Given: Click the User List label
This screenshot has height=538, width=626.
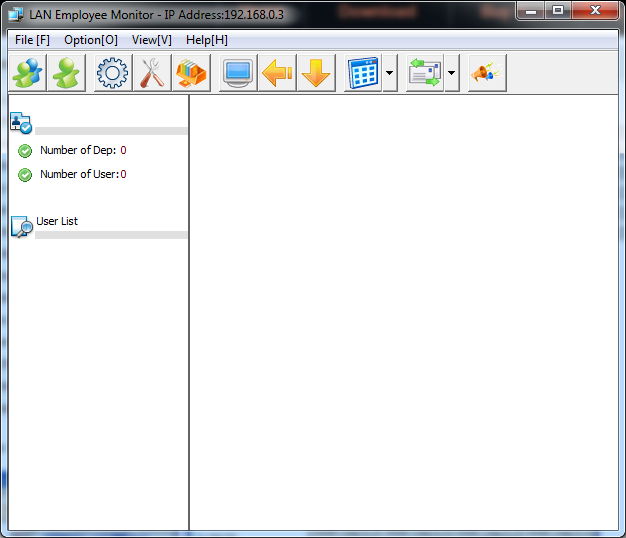Looking at the screenshot, I should pyautogui.click(x=57, y=221).
